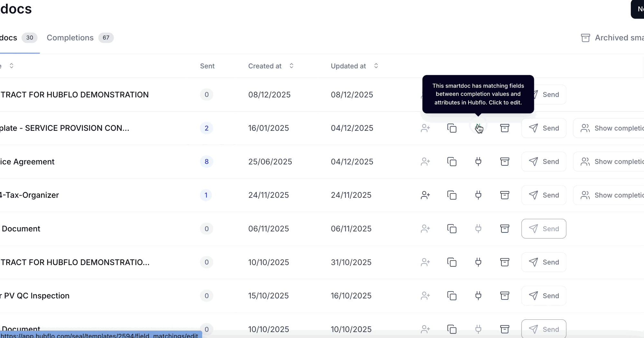The width and height of the screenshot is (644, 338).
Task: Add user to 4-Tax-Organizer smartdoc
Action: coord(425,195)
